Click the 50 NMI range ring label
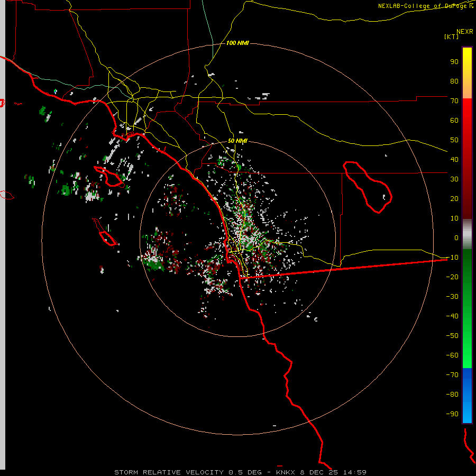The width and height of the screenshot is (476, 476). 237,141
